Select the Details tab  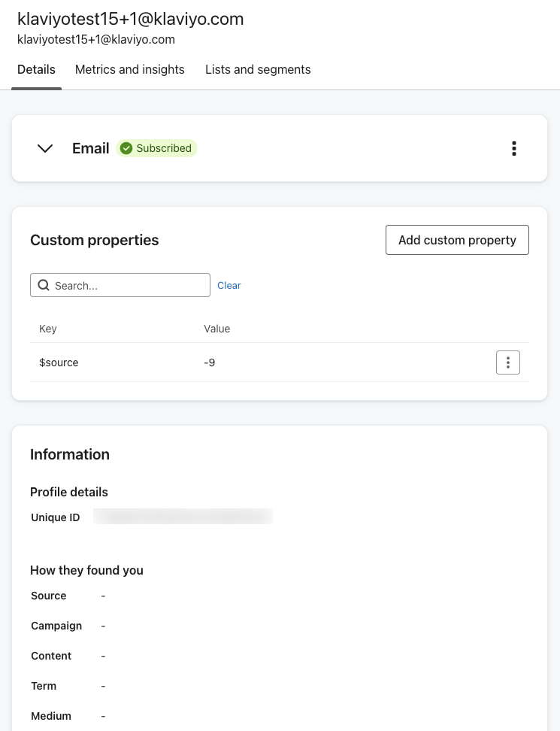[36, 69]
